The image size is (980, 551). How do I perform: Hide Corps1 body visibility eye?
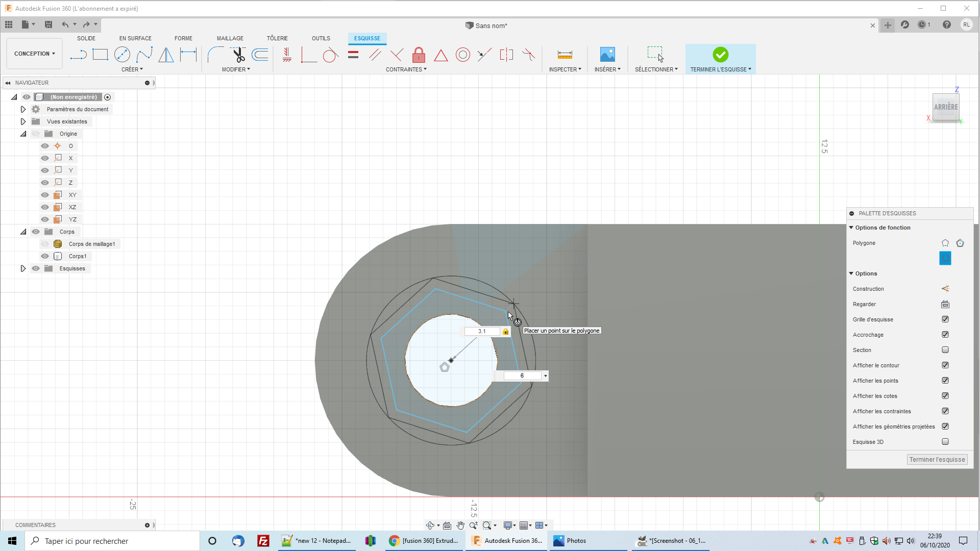click(x=45, y=256)
